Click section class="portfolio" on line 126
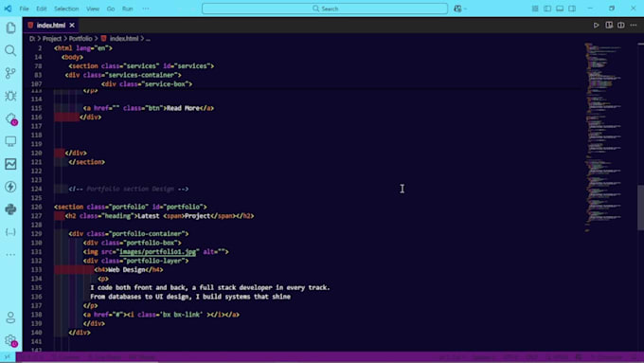Viewport: 644px width, 363px height. coord(131,207)
